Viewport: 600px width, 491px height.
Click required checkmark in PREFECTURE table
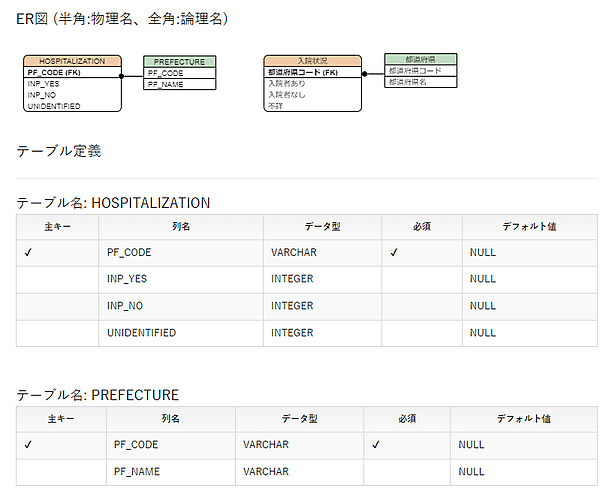pos(376,444)
